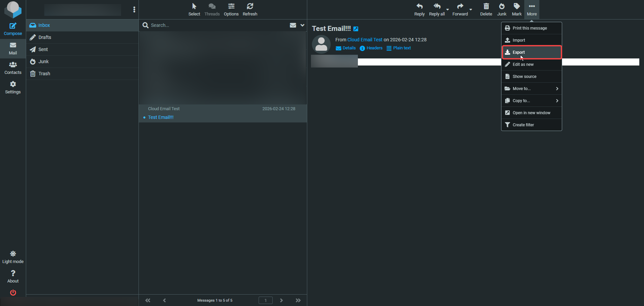
Task: Expand the Move to... submenu
Action: point(532,89)
